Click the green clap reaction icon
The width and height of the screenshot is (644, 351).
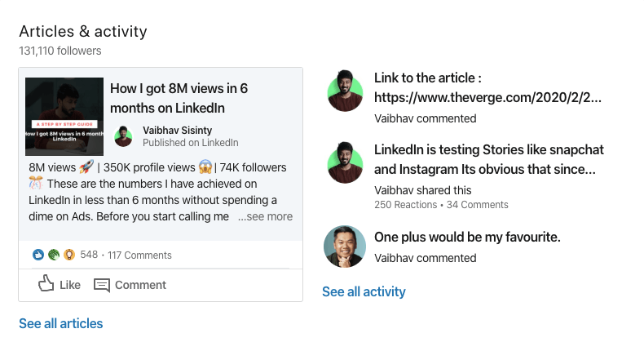54,255
